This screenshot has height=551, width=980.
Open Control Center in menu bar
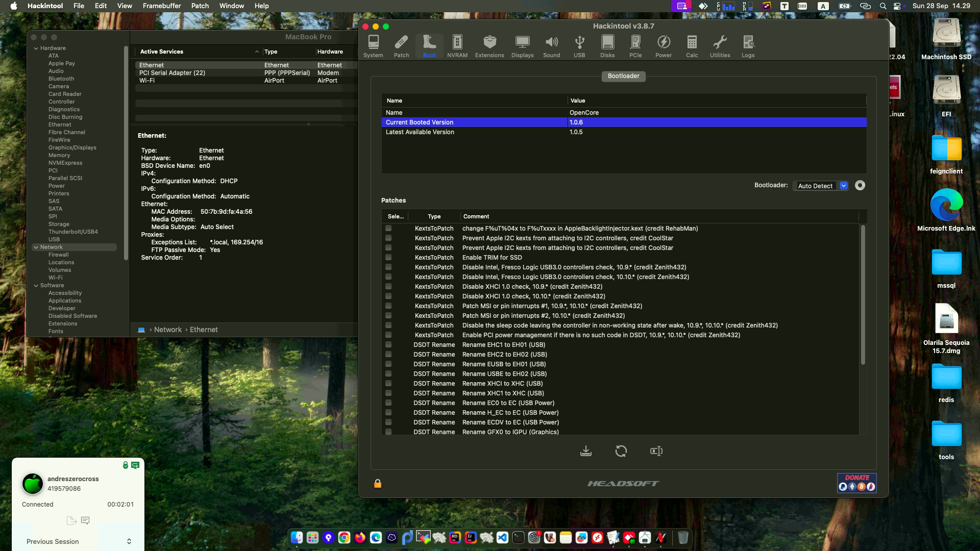tap(897, 6)
